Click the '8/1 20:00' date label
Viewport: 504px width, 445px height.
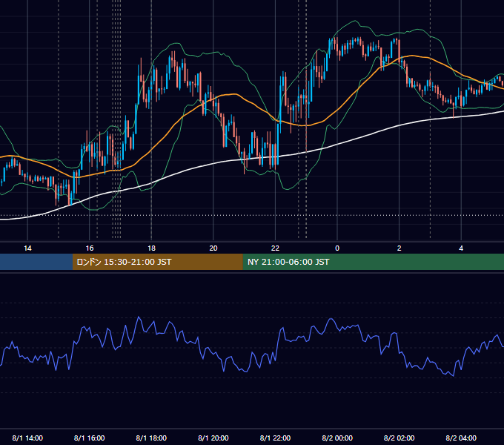[213, 438]
